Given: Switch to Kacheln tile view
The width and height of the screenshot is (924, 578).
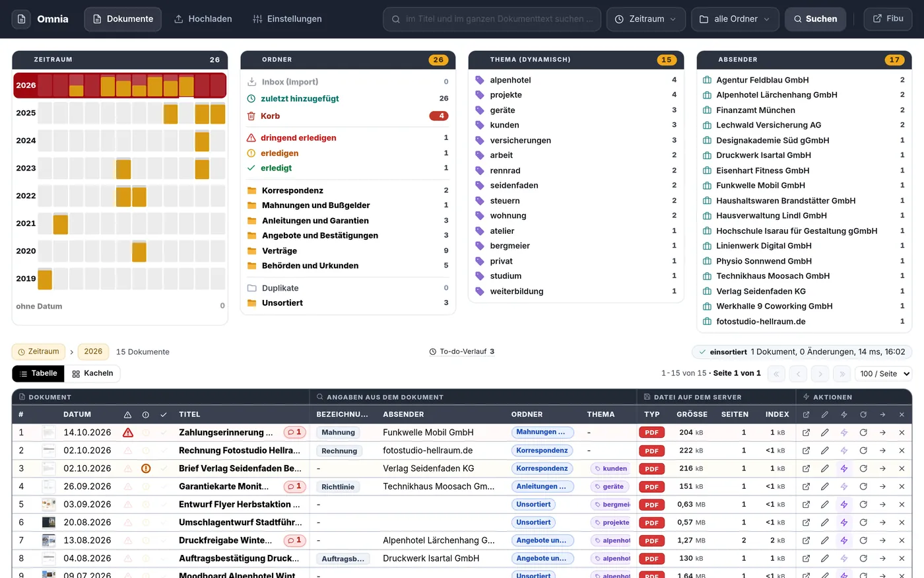Looking at the screenshot, I should coord(92,373).
